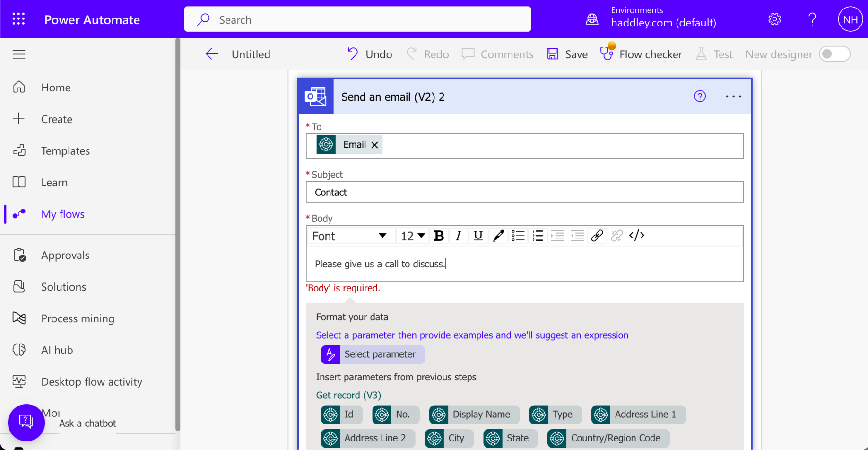Screen dimensions: 868x450
Task: Insert the Id parameter
Action: (341, 415)
